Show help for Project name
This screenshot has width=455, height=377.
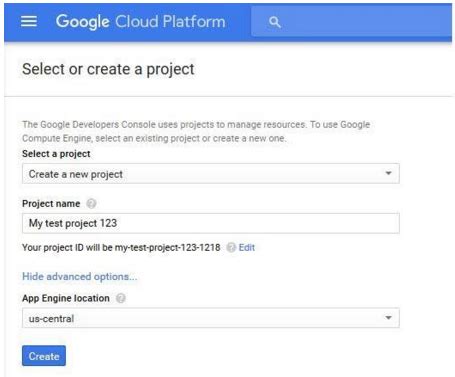[x=91, y=203]
